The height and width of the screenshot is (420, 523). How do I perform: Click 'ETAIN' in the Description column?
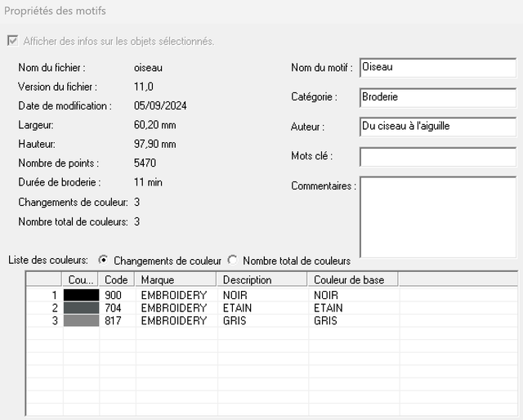pos(238,308)
